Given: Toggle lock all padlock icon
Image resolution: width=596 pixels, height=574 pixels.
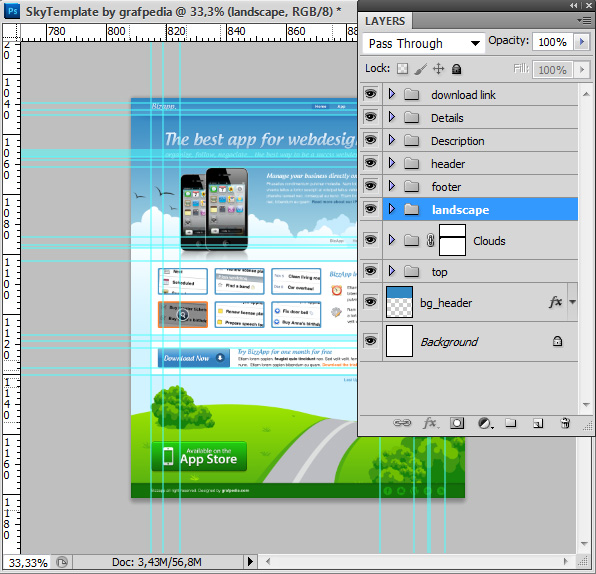Looking at the screenshot, I should (456, 69).
